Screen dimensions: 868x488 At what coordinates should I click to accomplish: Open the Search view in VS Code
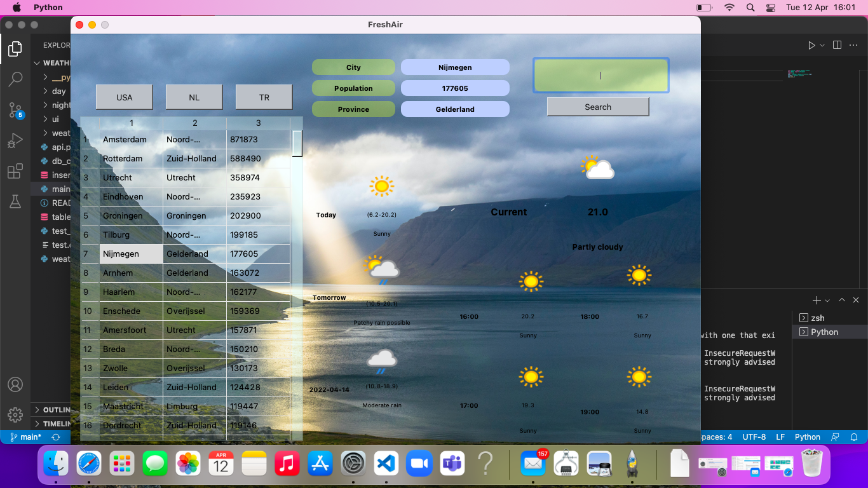tap(15, 79)
